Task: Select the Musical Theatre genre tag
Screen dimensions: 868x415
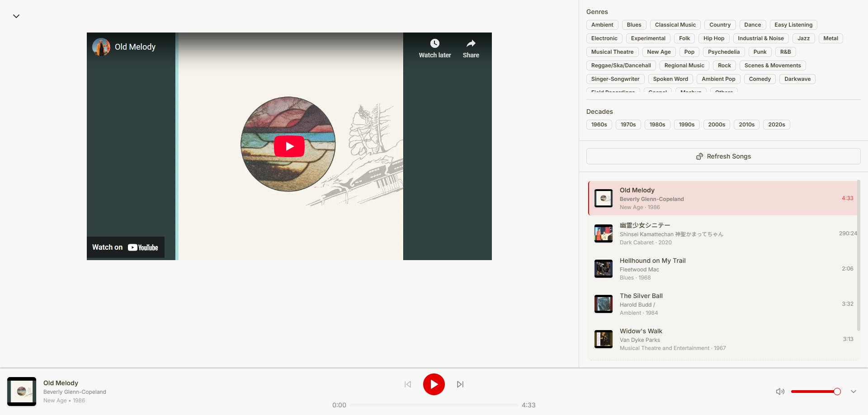Action: coord(612,52)
